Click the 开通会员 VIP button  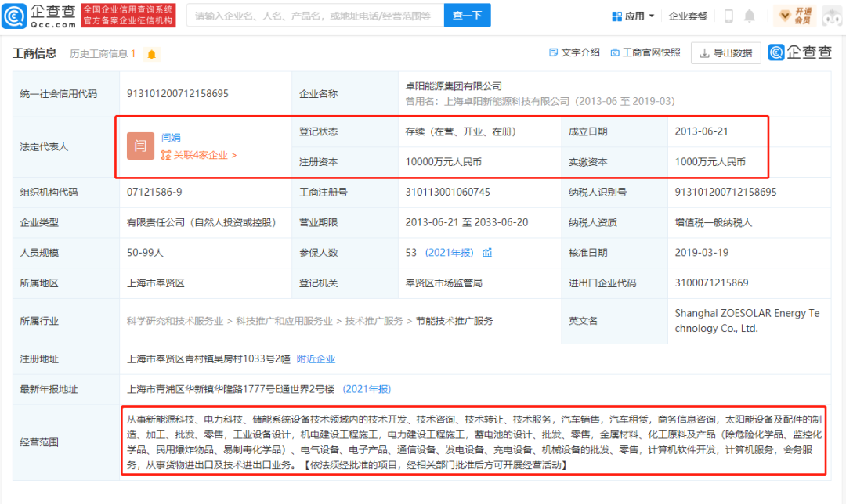point(795,16)
